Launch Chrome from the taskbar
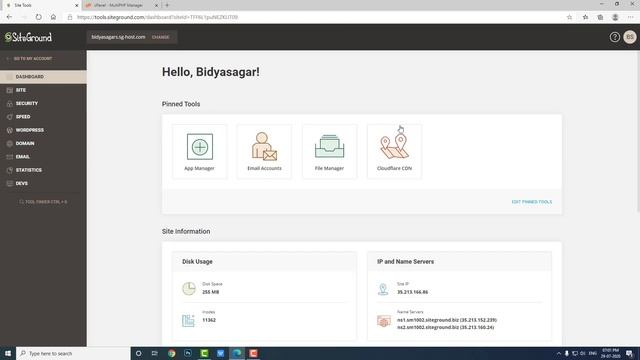 171,353
